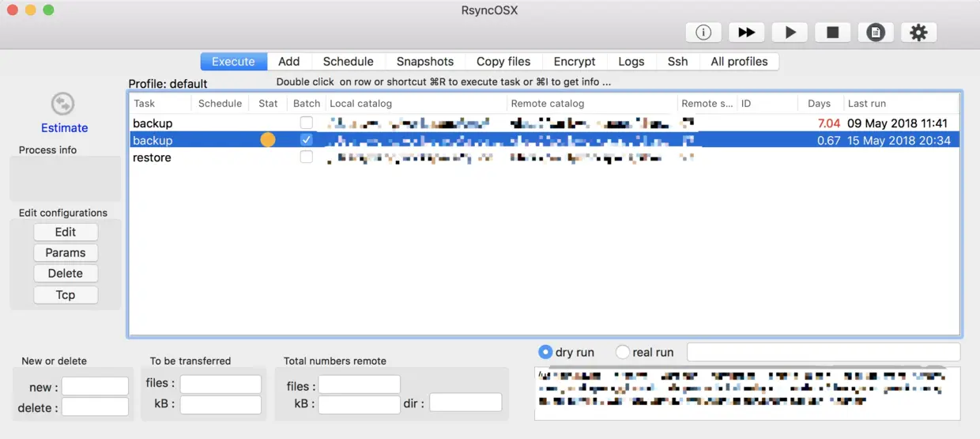The width and height of the screenshot is (980, 439).
Task: Select the dry run radio button
Action: [545, 352]
